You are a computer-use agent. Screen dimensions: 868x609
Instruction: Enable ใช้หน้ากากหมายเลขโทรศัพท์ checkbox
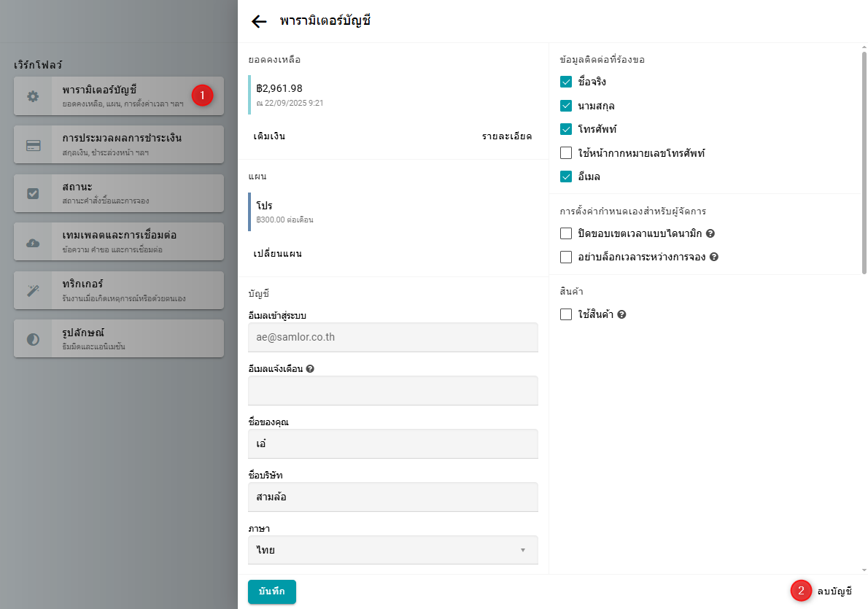(566, 153)
